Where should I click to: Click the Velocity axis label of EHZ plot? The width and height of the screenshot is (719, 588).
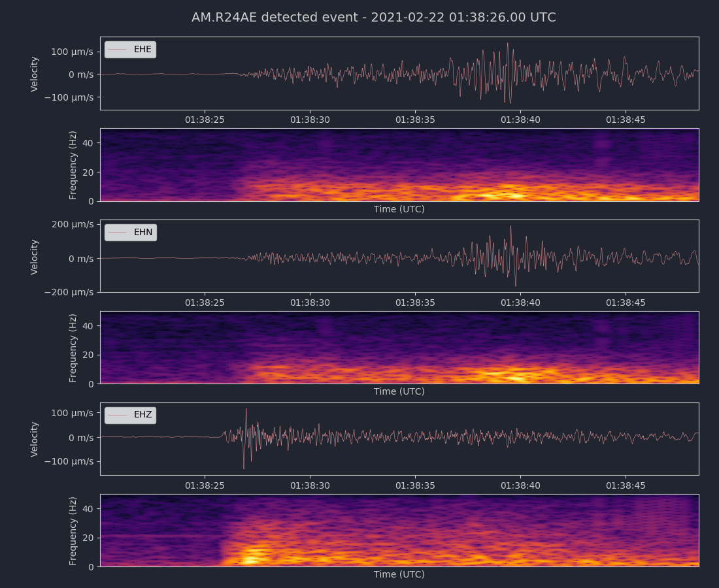click(x=35, y=439)
